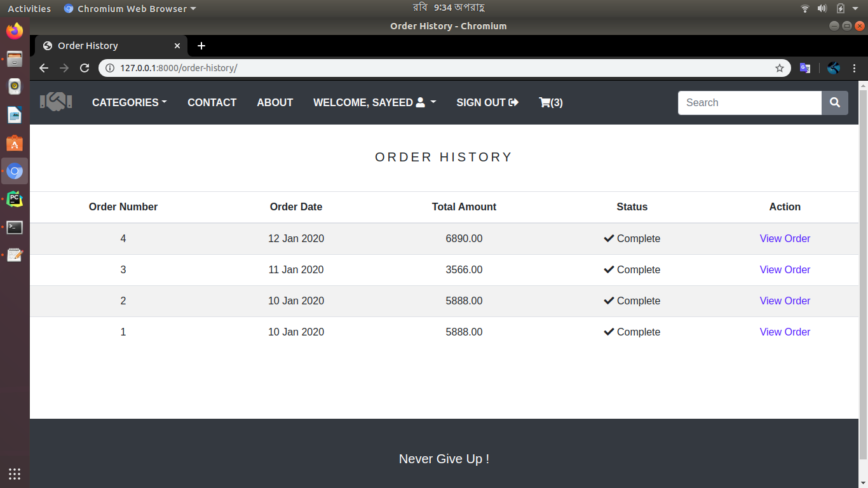This screenshot has height=488, width=868.
Task: Go back using the browser back arrow
Action: click(44, 68)
